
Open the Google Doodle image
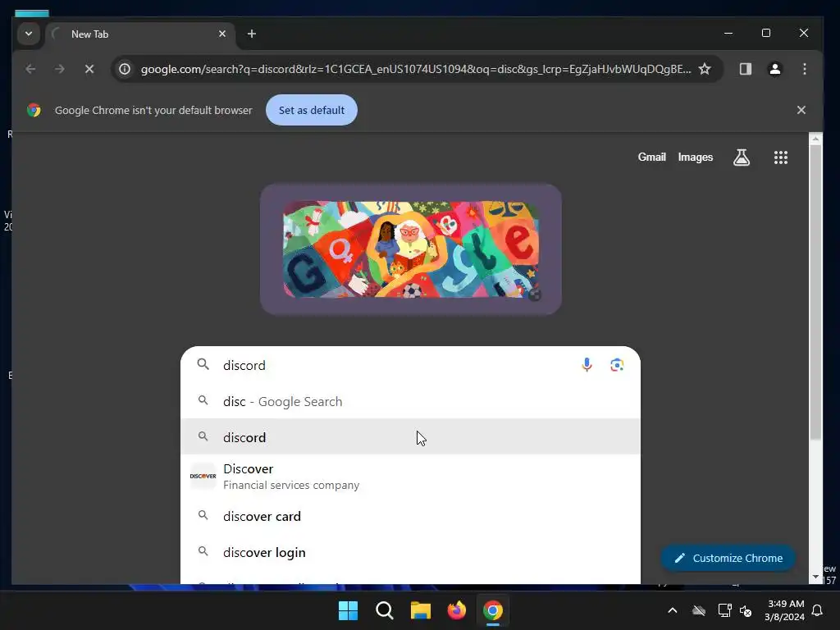point(411,249)
